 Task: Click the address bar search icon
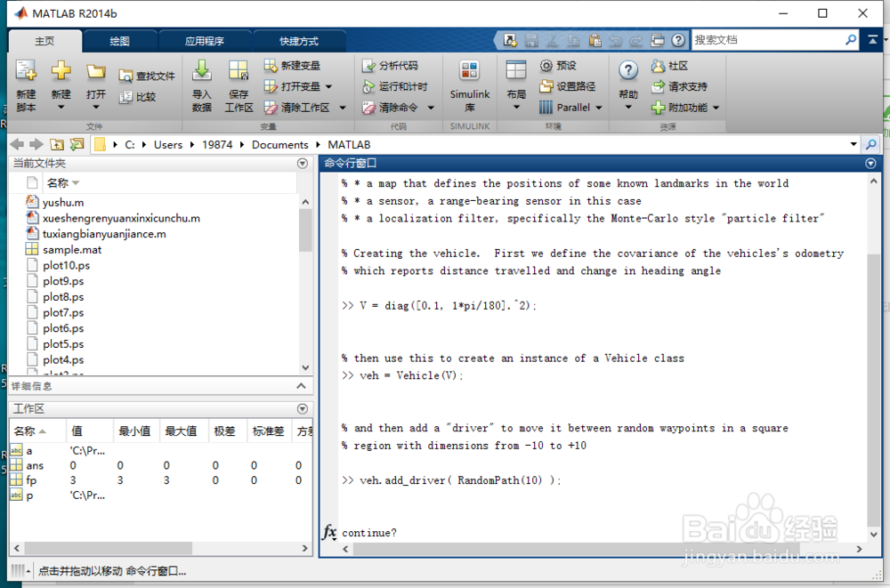click(x=871, y=145)
